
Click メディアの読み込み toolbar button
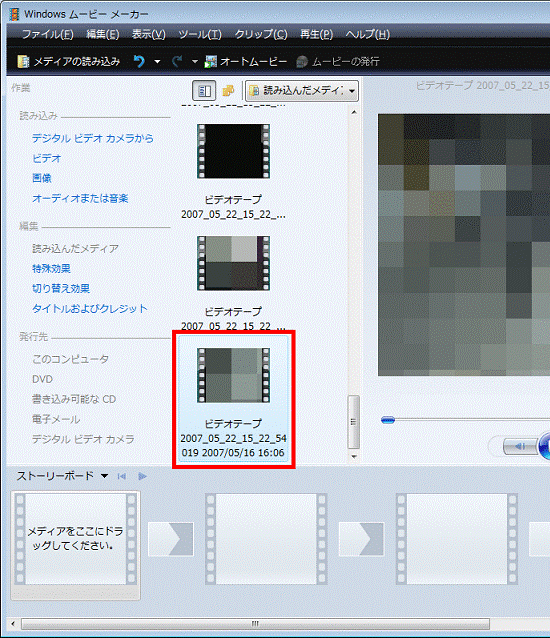click(x=69, y=61)
